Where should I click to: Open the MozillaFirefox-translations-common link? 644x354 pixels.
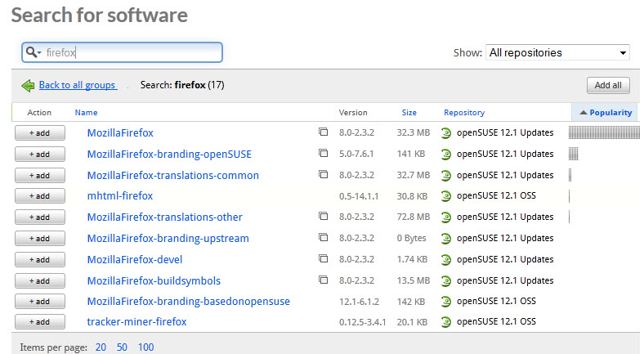[x=173, y=176]
